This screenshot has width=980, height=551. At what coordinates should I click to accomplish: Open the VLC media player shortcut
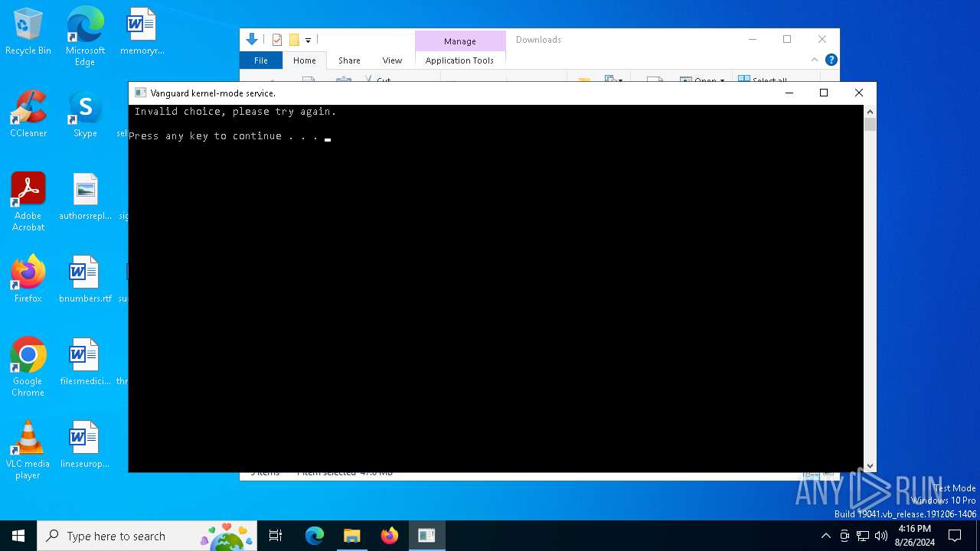[x=28, y=450]
